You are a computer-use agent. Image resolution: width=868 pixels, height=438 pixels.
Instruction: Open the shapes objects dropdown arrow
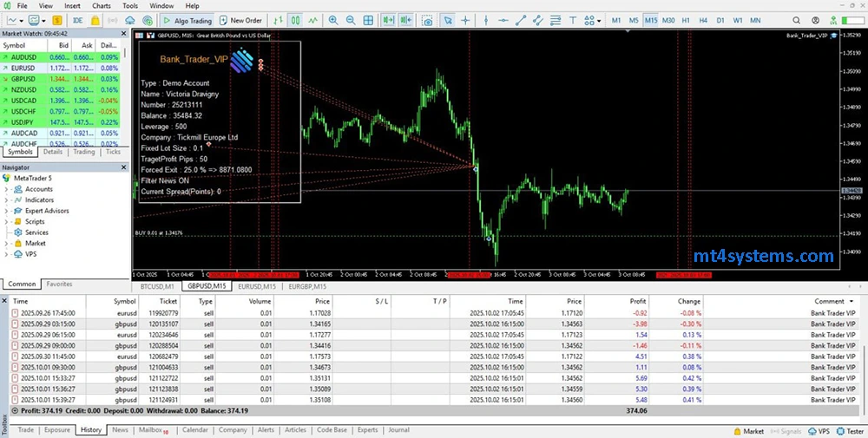coord(599,21)
